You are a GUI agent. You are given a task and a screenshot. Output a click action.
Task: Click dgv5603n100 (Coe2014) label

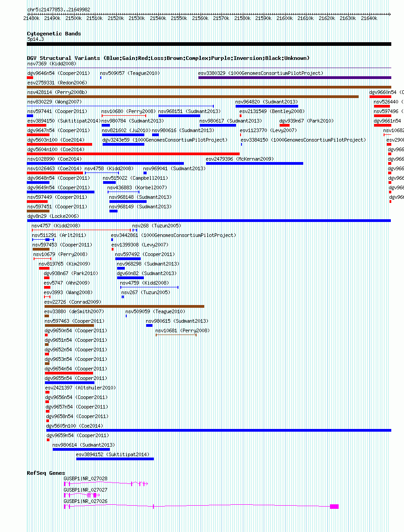(56, 140)
